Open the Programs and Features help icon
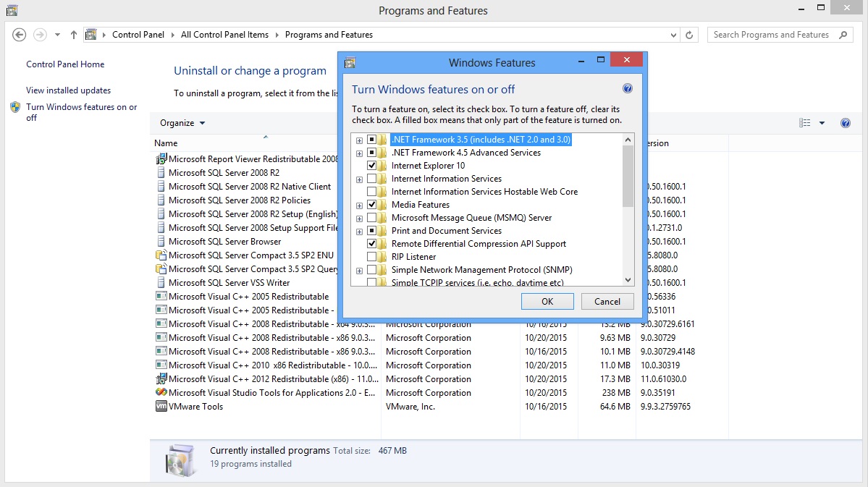 pyautogui.click(x=846, y=123)
